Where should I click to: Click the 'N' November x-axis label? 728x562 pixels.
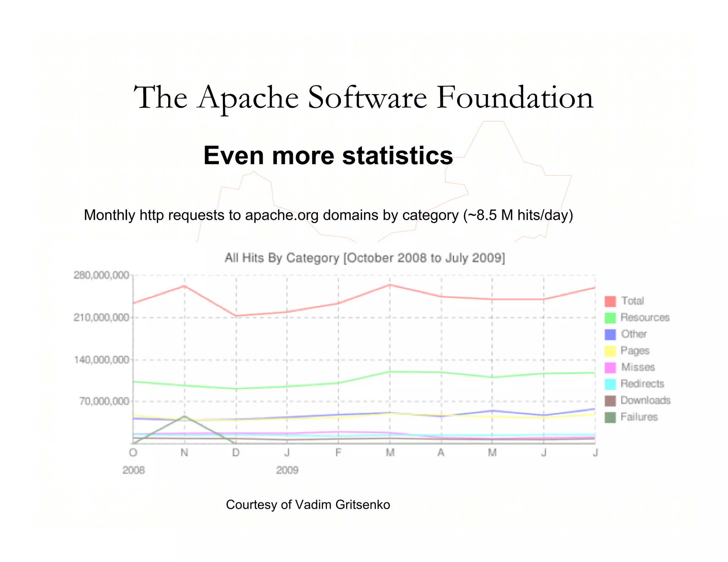[x=184, y=453]
